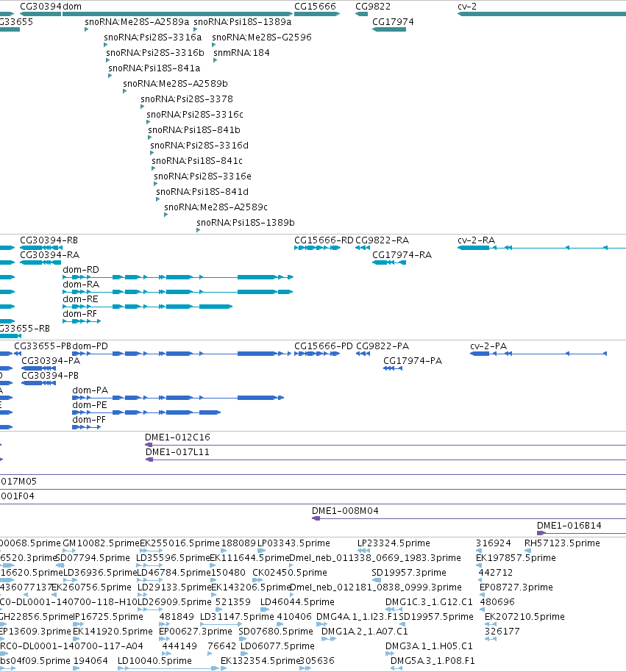The height and width of the screenshot is (672, 626).
Task: Select the cv-2-PA protein label
Action: tap(488, 346)
